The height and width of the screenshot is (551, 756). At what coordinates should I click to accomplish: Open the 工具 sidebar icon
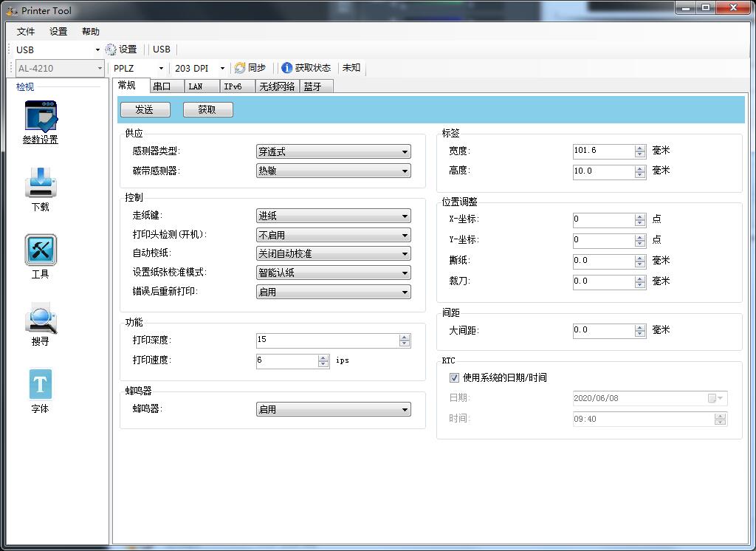pyautogui.click(x=40, y=251)
